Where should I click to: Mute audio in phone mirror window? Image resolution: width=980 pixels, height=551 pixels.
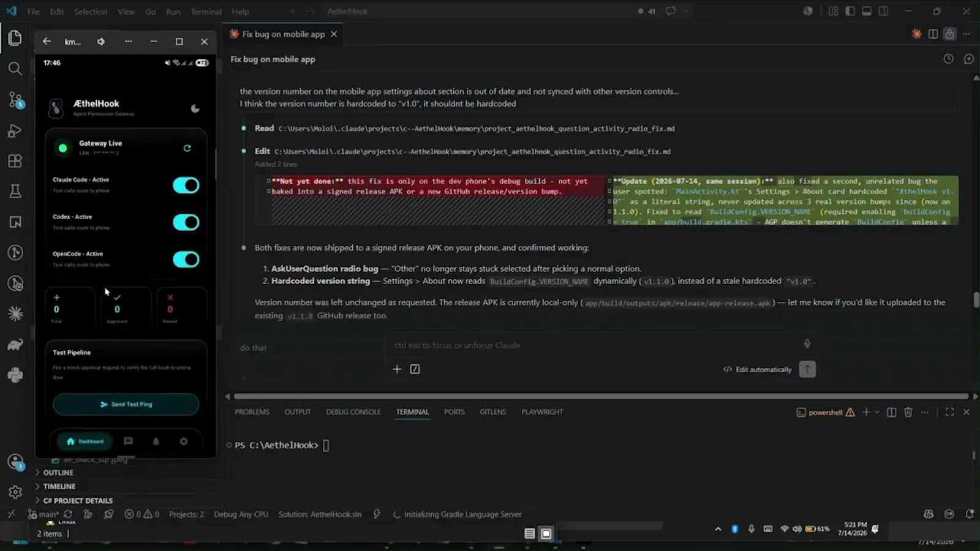101,42
